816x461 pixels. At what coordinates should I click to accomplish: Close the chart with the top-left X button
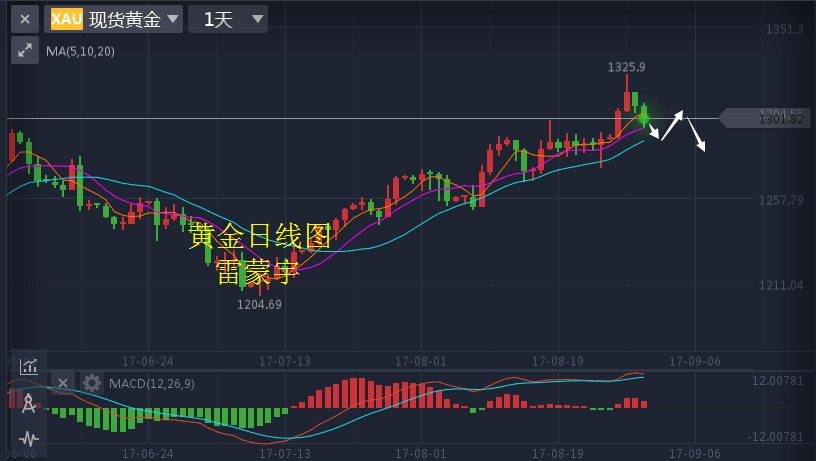click(25, 19)
